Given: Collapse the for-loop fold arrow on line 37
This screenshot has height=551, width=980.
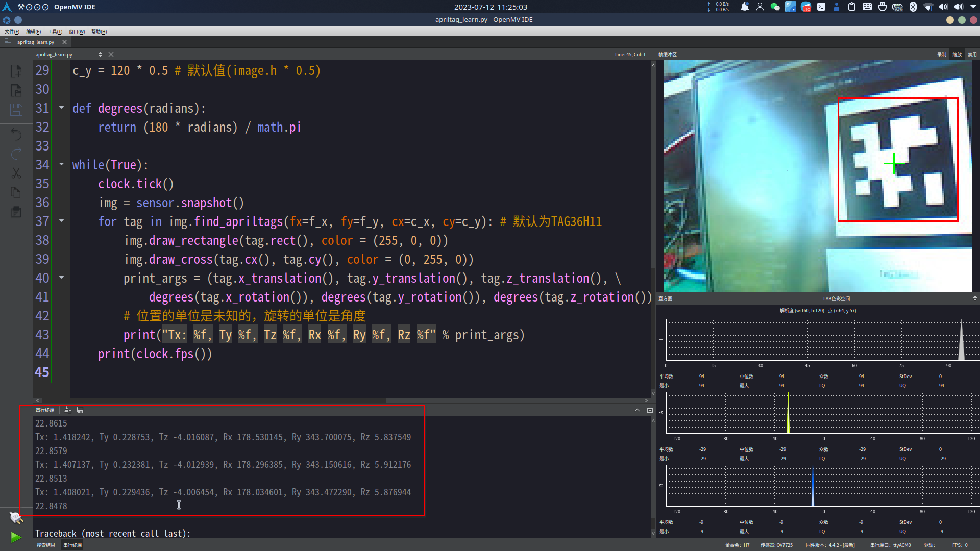Looking at the screenshot, I should tap(62, 221).
